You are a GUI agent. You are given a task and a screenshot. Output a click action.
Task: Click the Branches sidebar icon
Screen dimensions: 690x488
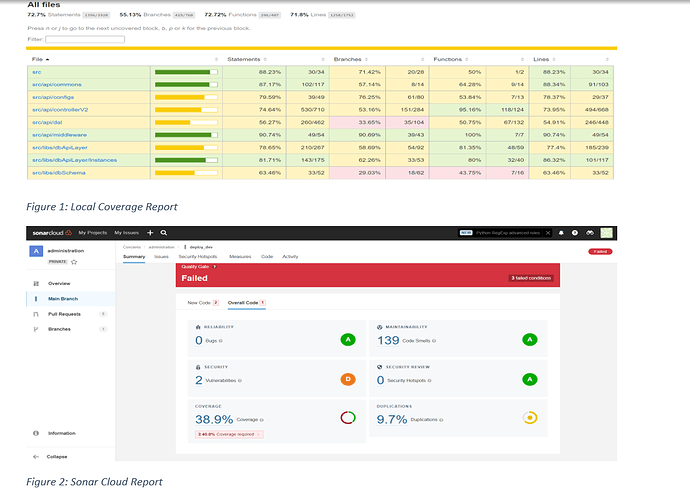coord(36,329)
